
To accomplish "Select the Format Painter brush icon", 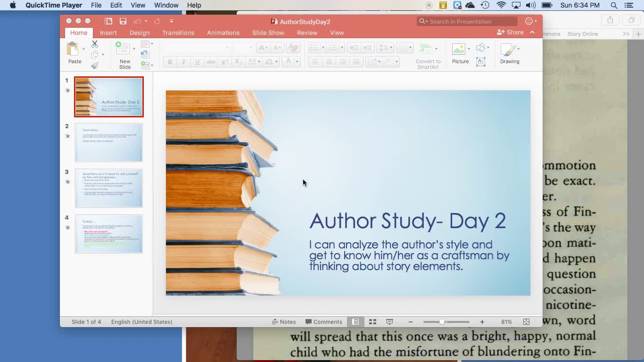I will 95,66.
